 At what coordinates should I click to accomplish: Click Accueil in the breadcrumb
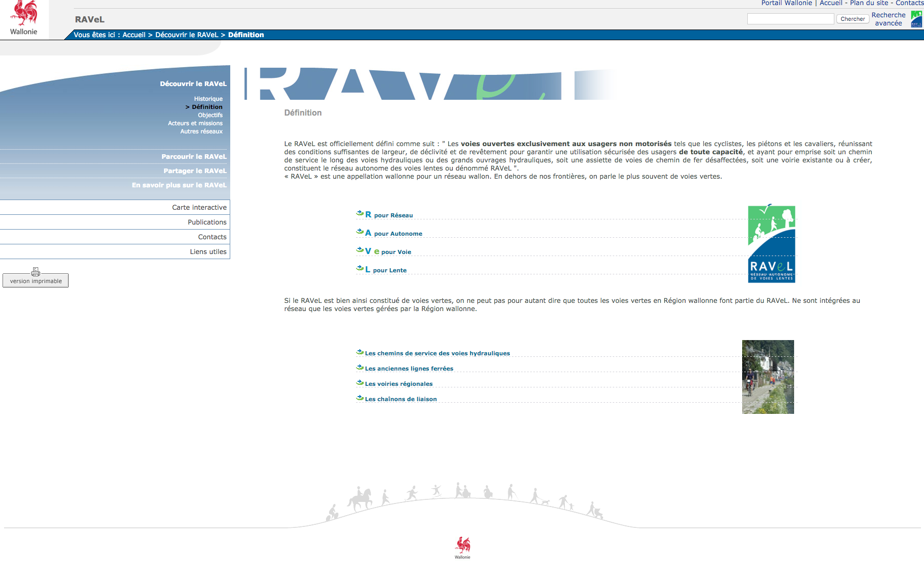point(134,35)
